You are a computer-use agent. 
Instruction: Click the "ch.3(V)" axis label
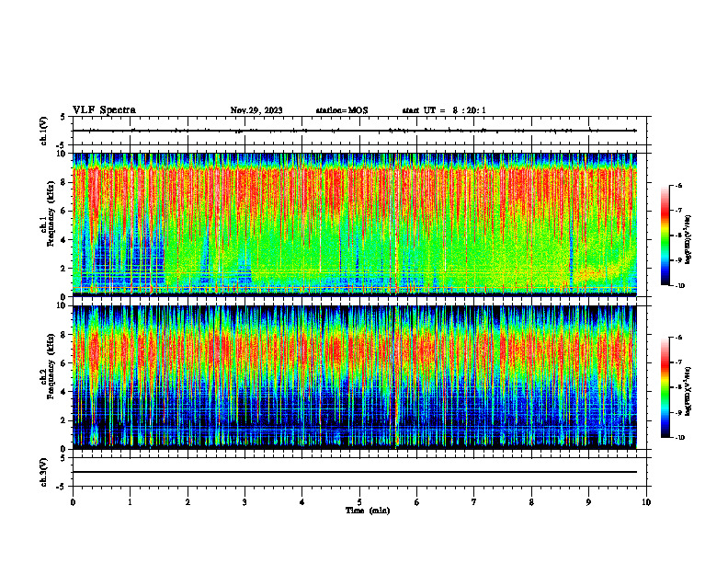click(x=43, y=473)
